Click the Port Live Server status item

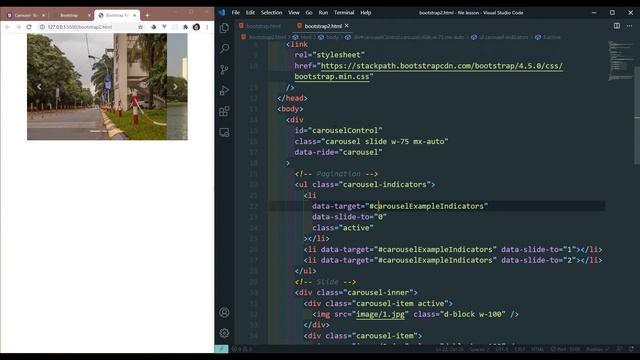[565, 349]
